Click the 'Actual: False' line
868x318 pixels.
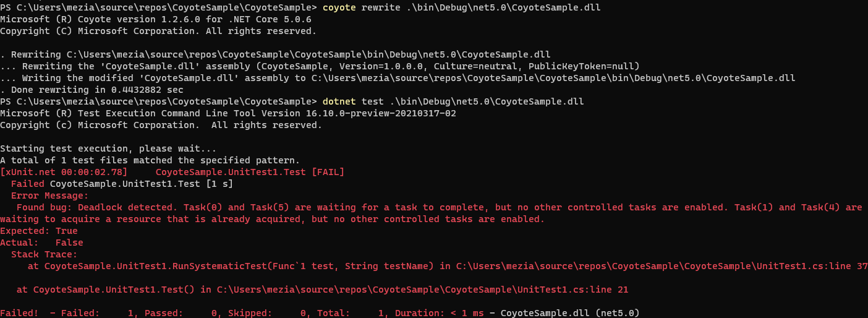pos(41,243)
